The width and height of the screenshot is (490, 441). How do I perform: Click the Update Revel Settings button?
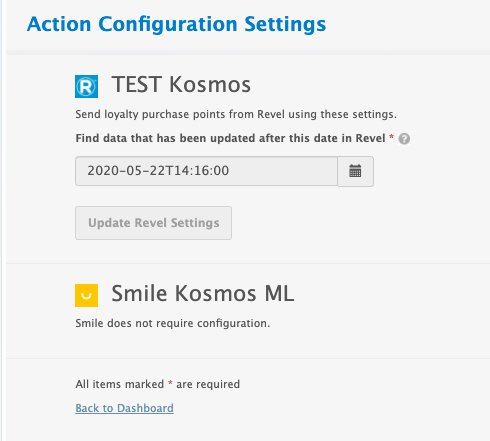pyautogui.click(x=153, y=223)
